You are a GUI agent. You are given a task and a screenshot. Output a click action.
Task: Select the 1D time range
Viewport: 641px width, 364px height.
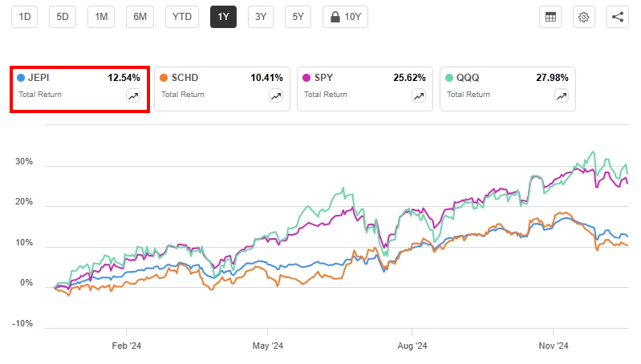[x=25, y=17]
